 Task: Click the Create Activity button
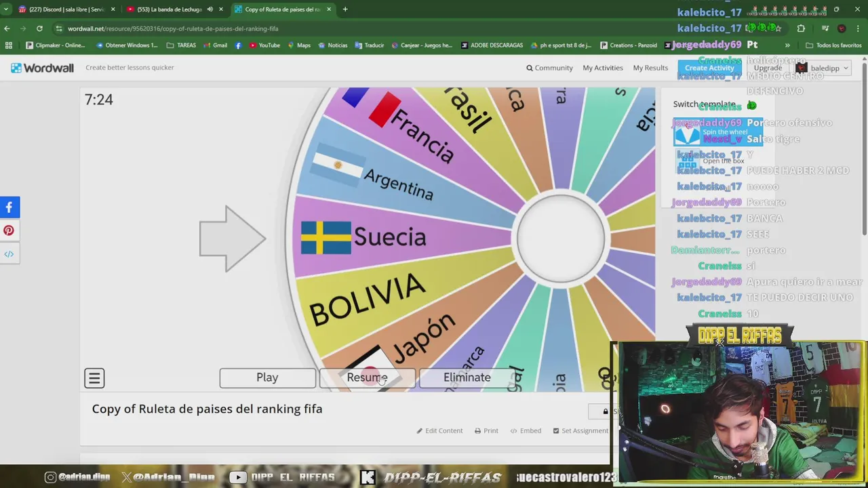[x=709, y=68]
